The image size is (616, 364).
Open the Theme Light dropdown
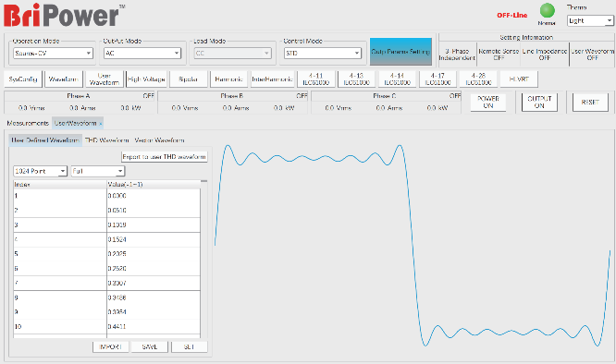pyautogui.click(x=590, y=21)
